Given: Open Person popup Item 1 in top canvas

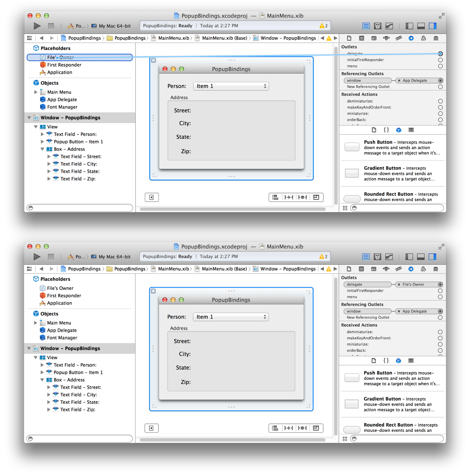Looking at the screenshot, I should [x=231, y=86].
